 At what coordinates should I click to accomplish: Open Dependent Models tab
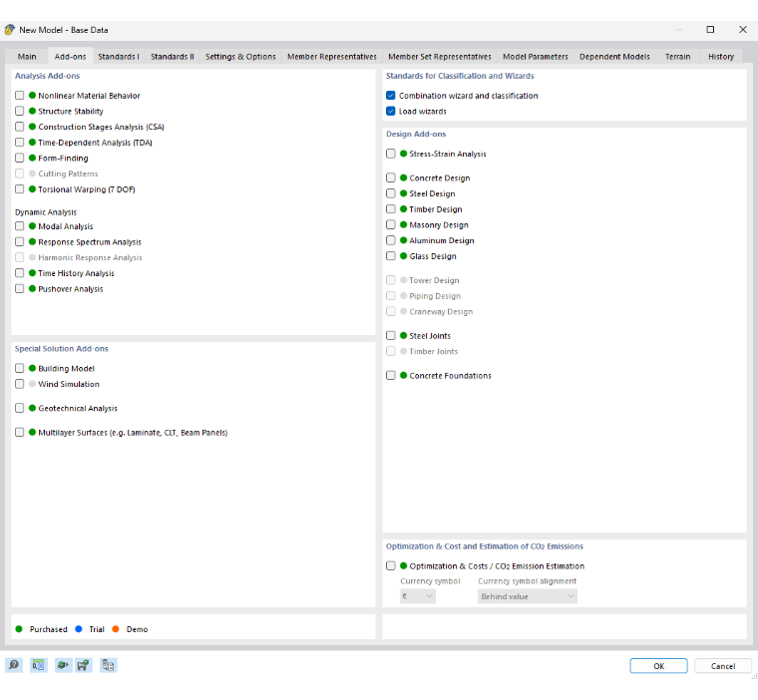[x=614, y=57]
